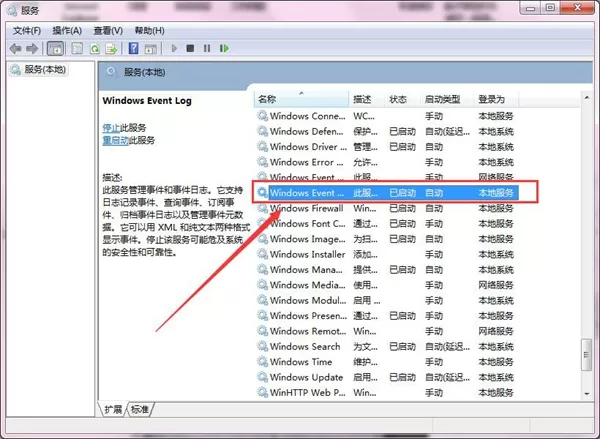Screen dimensions: 600x439
Task: Switch to the 扩展 tab
Action: tap(113, 410)
